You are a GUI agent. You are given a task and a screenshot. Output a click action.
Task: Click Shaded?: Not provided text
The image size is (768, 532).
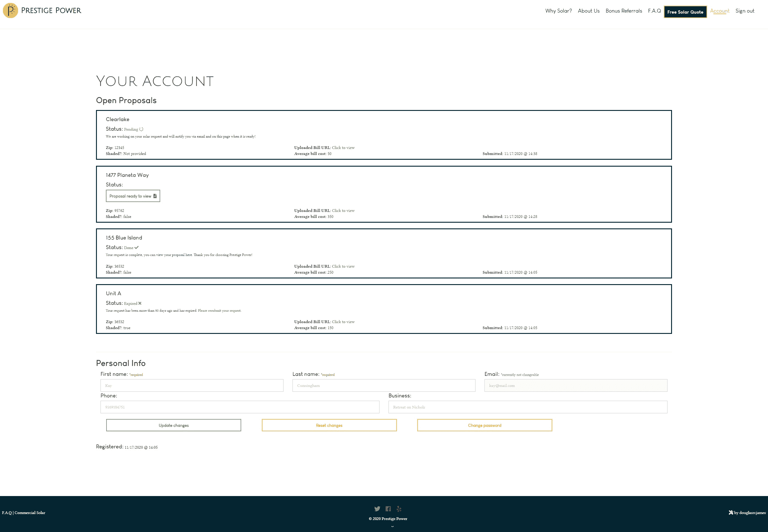(x=126, y=154)
